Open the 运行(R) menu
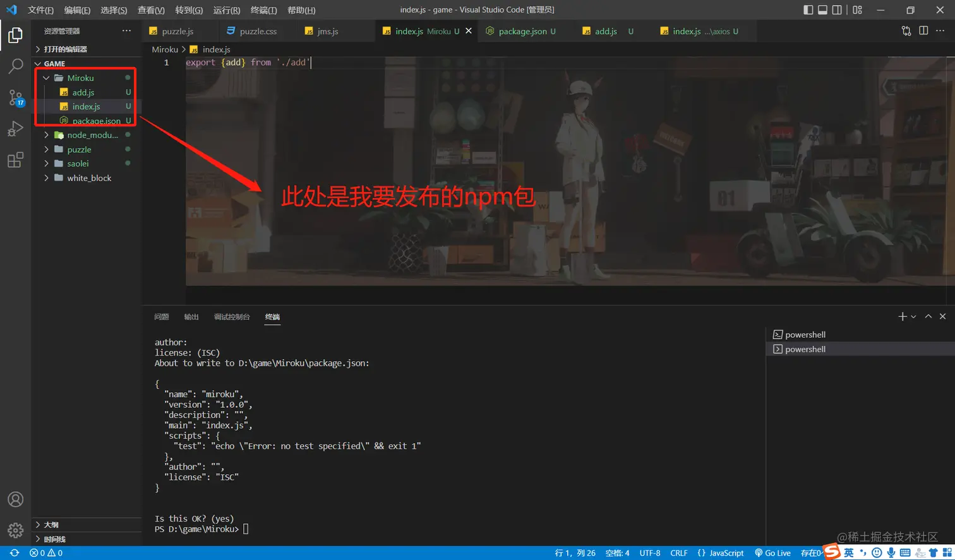955x560 pixels. pos(227,10)
